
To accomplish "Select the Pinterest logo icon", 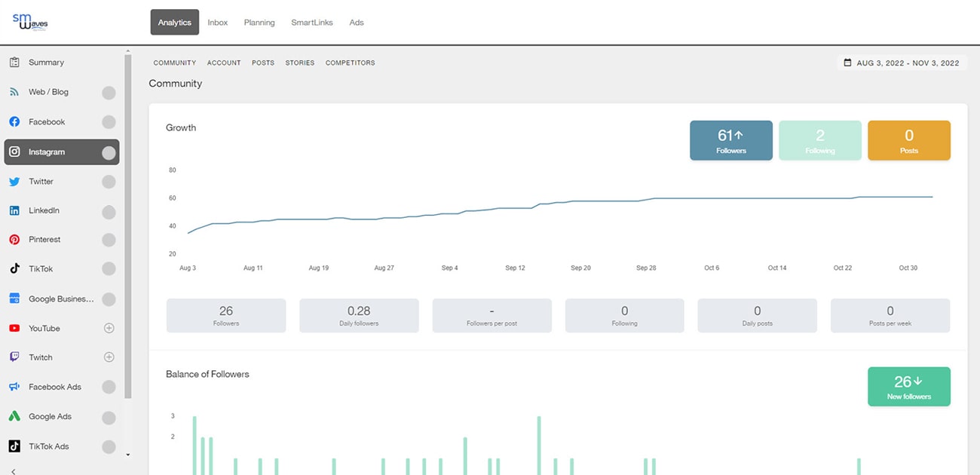I will (x=14, y=240).
